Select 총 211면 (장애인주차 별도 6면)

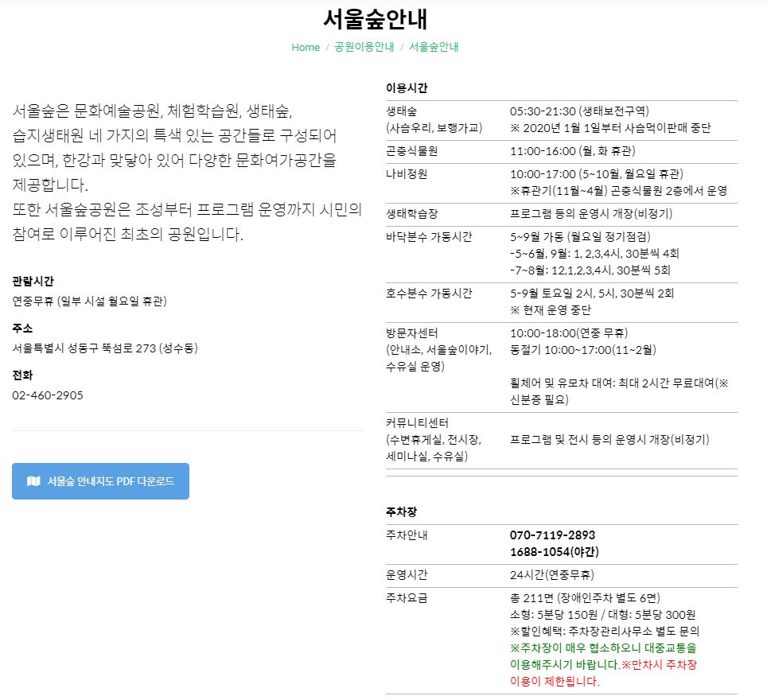585,597
